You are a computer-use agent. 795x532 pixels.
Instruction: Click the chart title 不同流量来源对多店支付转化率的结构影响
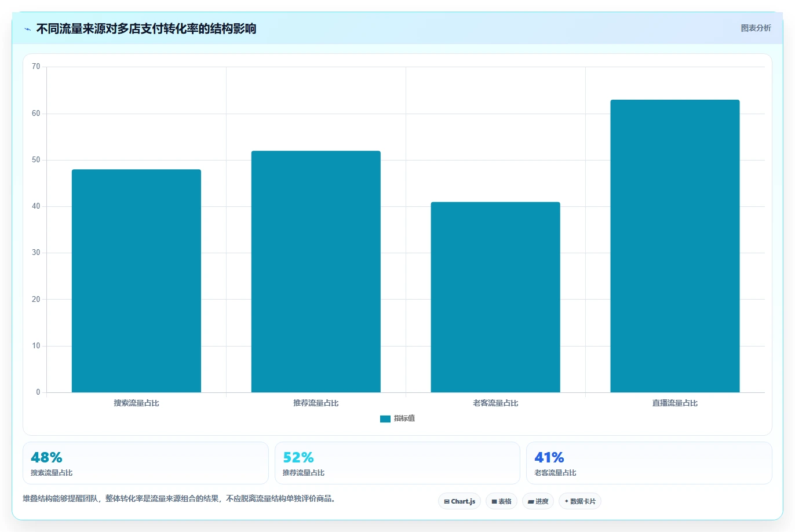point(146,29)
